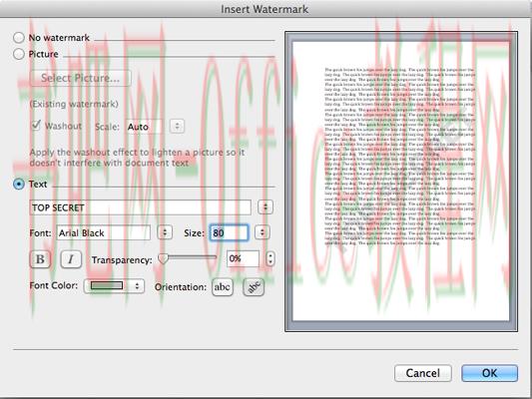Open the Font Color picker
Image resolution: width=532 pixels, height=399 pixels.
114,285
